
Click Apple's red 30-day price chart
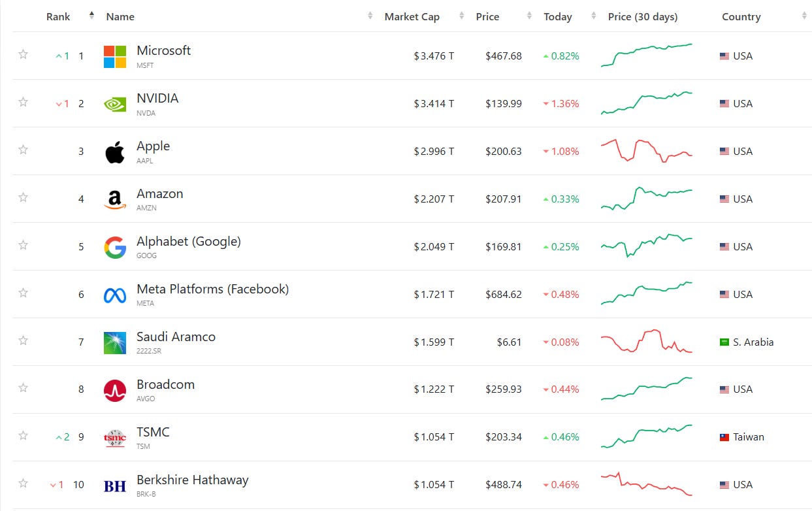[647, 151]
